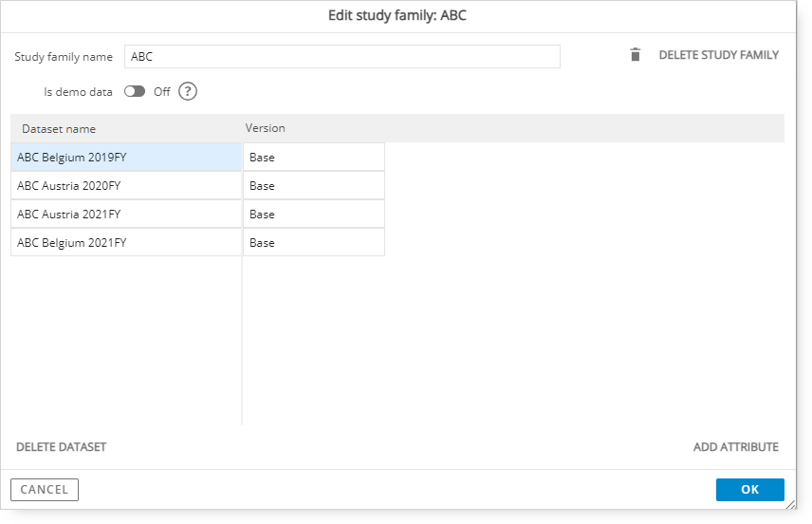Click DELETE STUDY FAMILY button
This screenshot has width=812, height=524.
click(x=718, y=55)
